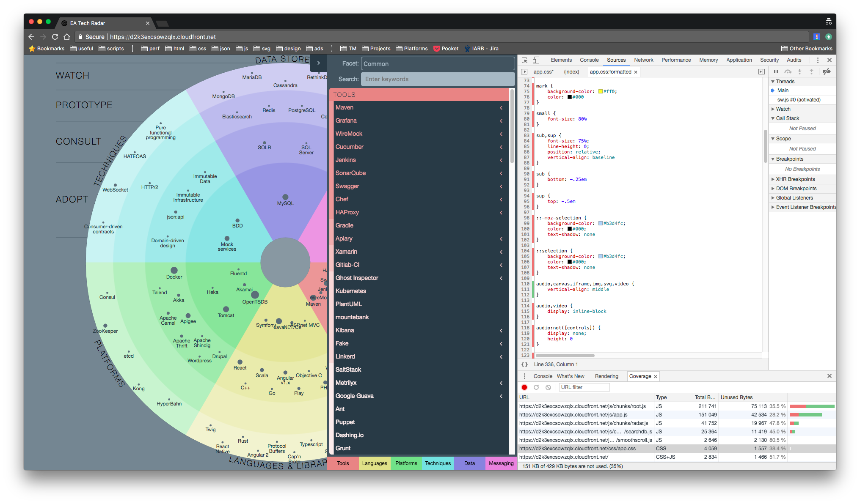
Task: Click the yellow #ff0 color swatch
Action: [600, 92]
